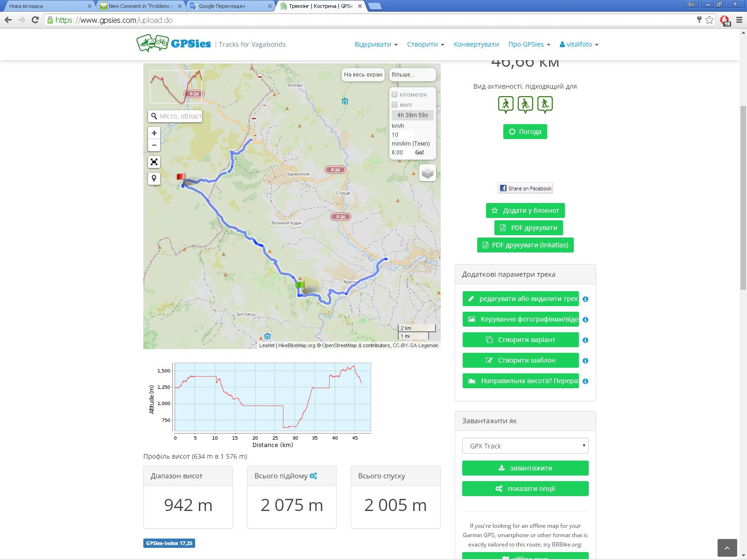Click the завантажити download button
The width and height of the screenshot is (747, 560).
pyautogui.click(x=525, y=468)
